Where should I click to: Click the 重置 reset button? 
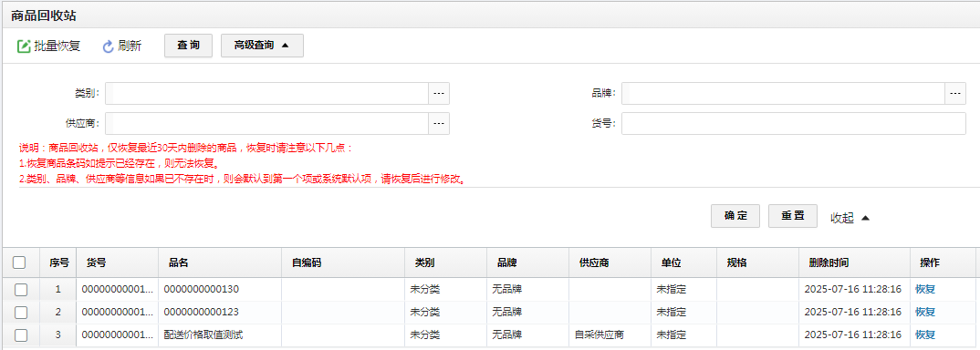pos(793,216)
